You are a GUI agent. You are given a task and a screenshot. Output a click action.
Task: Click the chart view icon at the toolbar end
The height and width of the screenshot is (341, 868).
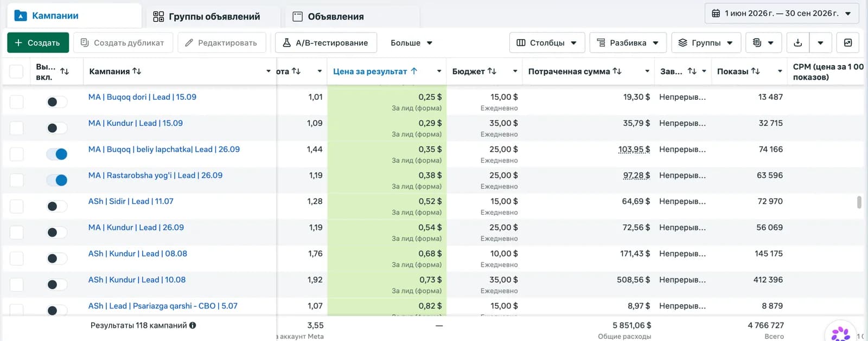tap(848, 43)
